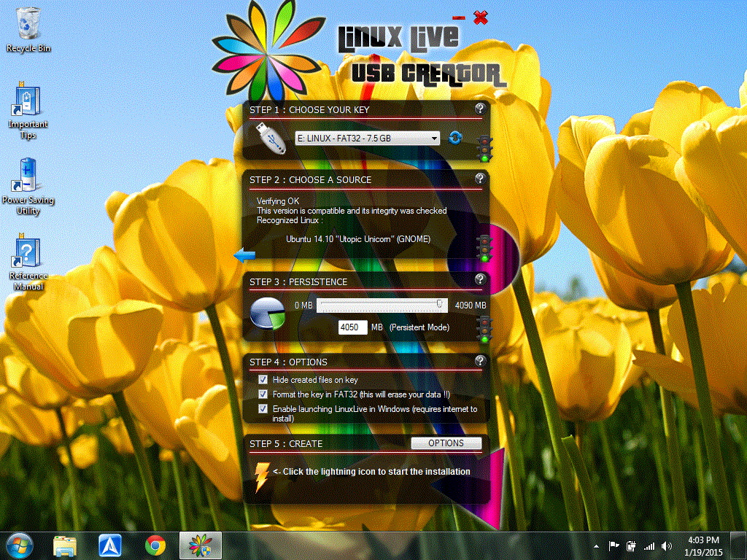Click the Show desktop button
Screen dimensions: 747x560
pos(739,545)
